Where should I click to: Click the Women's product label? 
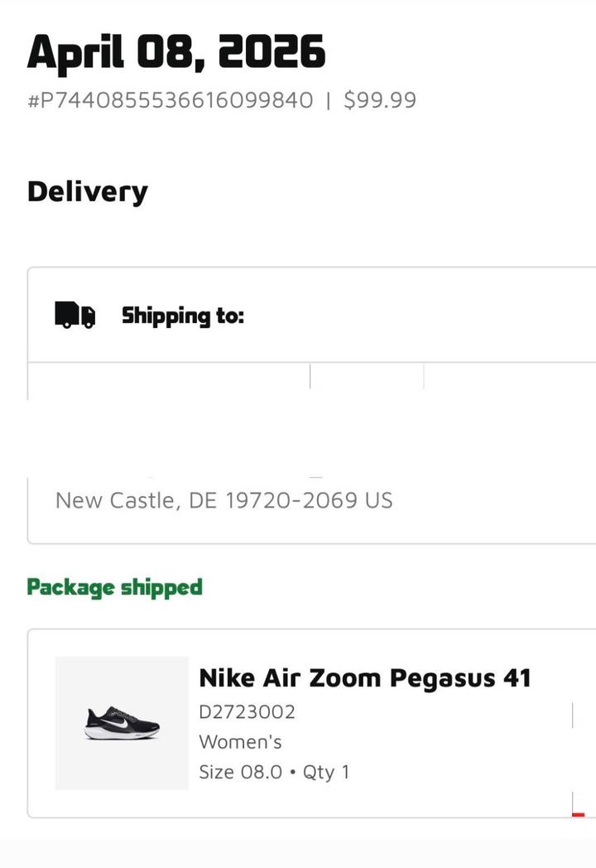(240, 742)
